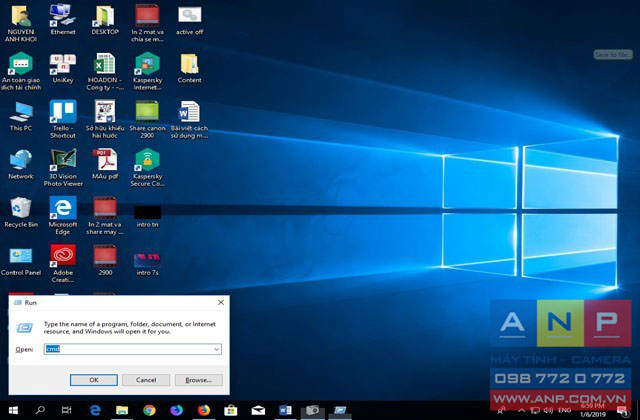Open the Action Center notifications icon
This screenshot has height=420, width=640.
coord(622,411)
